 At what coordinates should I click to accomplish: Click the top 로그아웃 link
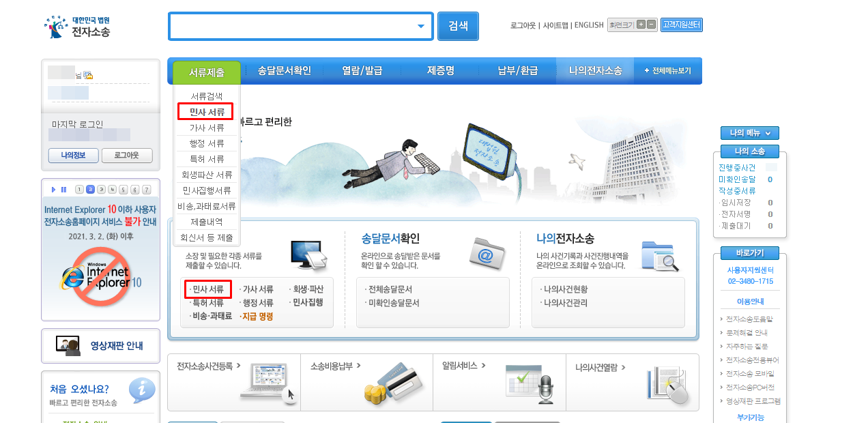pos(523,25)
